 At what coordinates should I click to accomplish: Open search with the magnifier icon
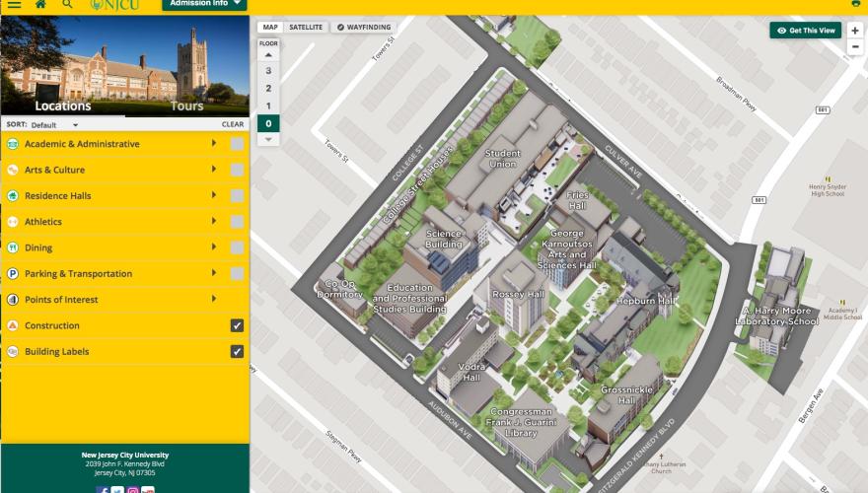click(x=67, y=5)
